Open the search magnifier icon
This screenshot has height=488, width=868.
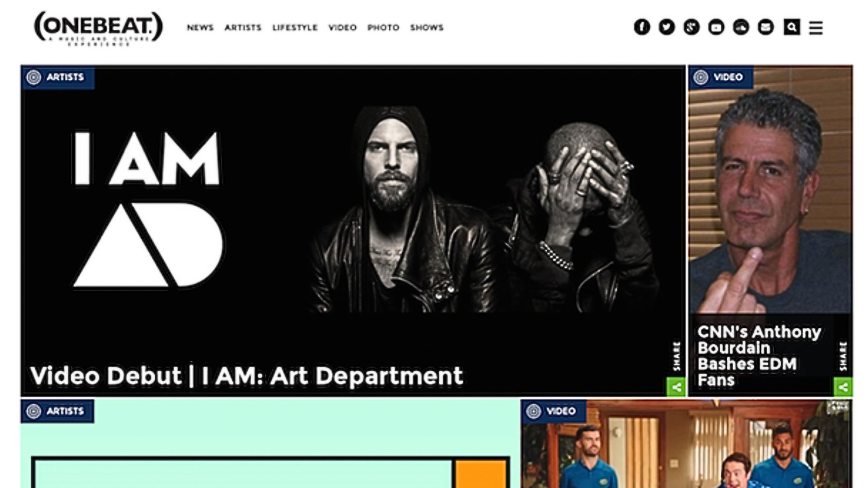[x=792, y=27]
